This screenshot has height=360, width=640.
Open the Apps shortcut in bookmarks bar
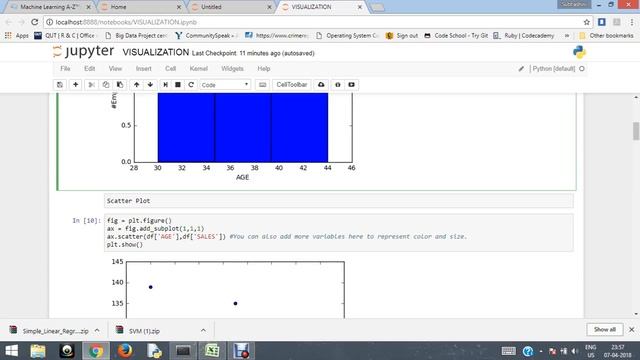click(x=17, y=36)
